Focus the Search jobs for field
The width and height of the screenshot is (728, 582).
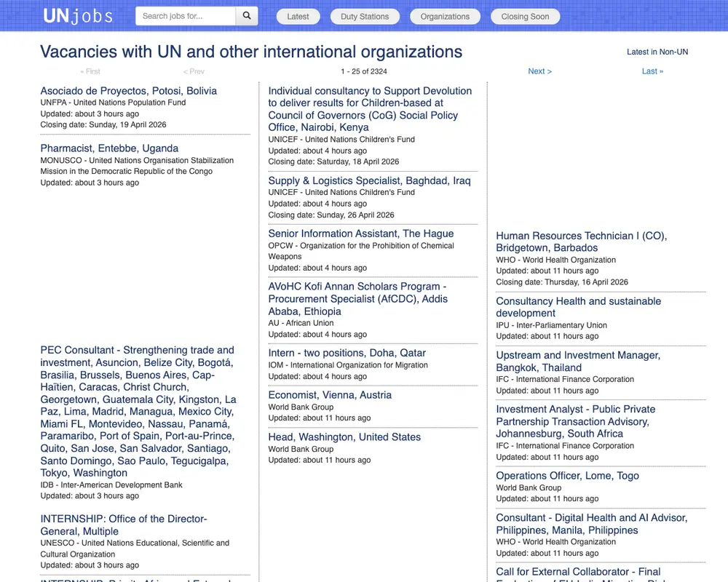pos(185,16)
